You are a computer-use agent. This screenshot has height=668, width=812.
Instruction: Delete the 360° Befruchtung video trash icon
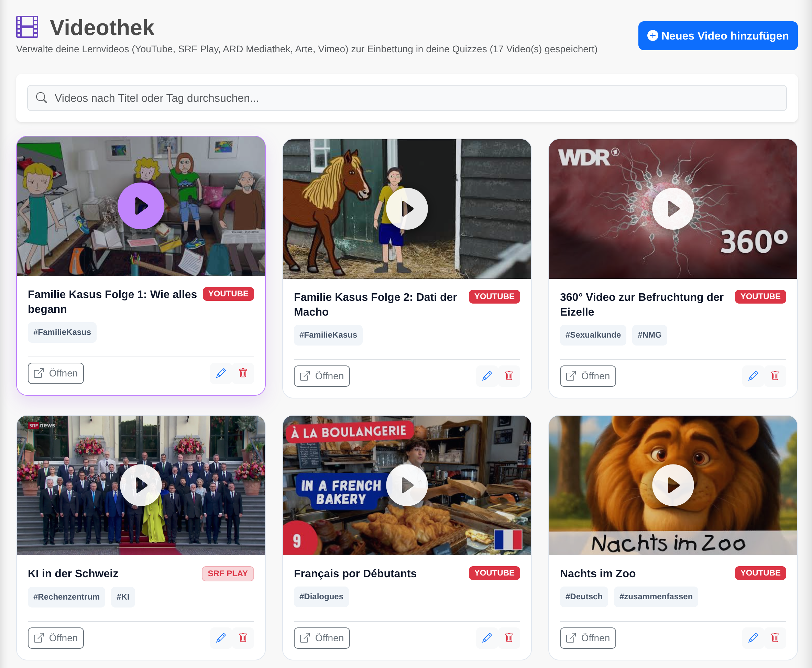775,376
